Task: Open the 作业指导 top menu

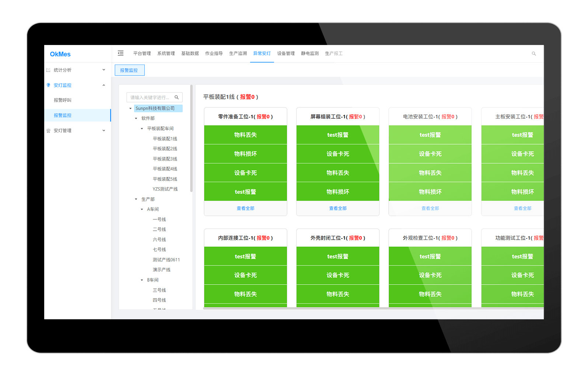Action: [x=214, y=53]
